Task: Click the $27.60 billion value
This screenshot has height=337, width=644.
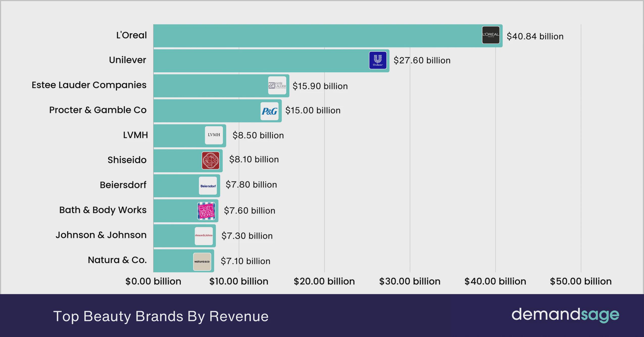Action: (x=422, y=60)
